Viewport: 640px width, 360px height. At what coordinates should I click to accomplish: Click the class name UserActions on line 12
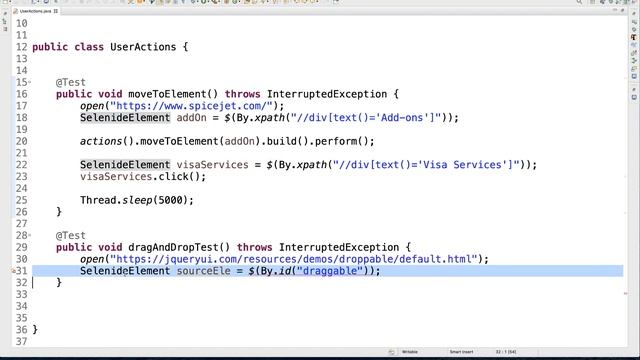click(x=143, y=47)
